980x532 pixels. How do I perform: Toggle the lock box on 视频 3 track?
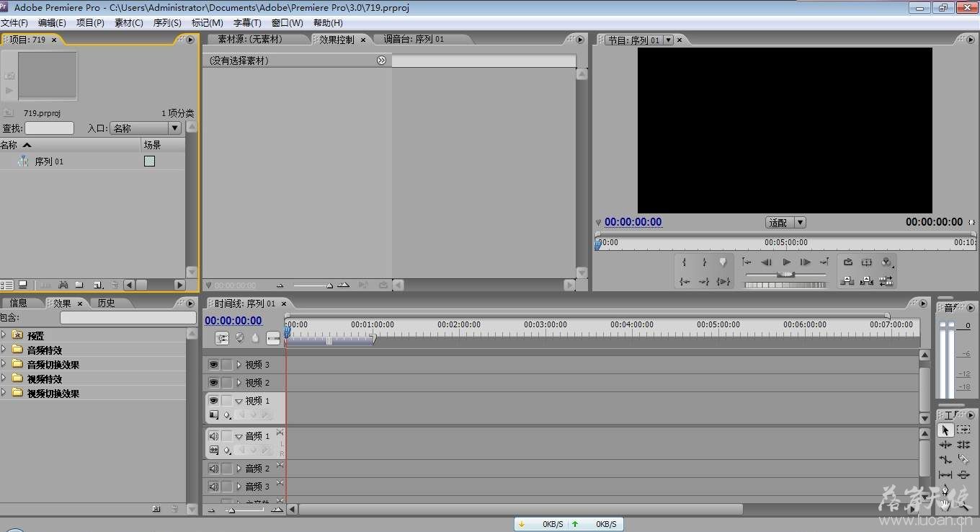pyautogui.click(x=227, y=365)
